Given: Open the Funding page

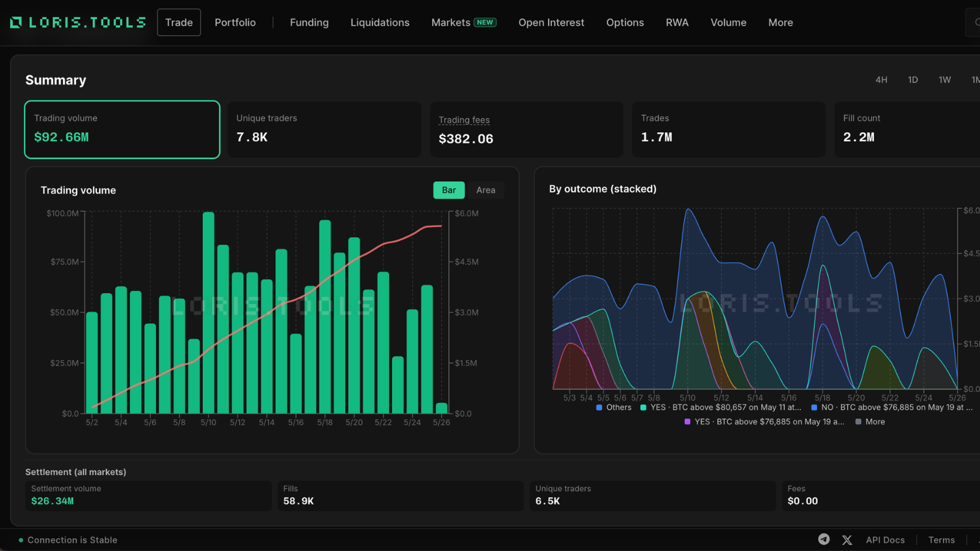Looking at the screenshot, I should tap(309, 23).
